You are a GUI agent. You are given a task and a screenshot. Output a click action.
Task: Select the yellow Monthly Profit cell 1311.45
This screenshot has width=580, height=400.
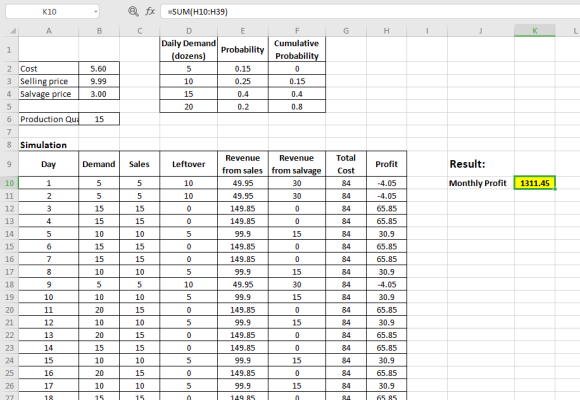tap(535, 183)
